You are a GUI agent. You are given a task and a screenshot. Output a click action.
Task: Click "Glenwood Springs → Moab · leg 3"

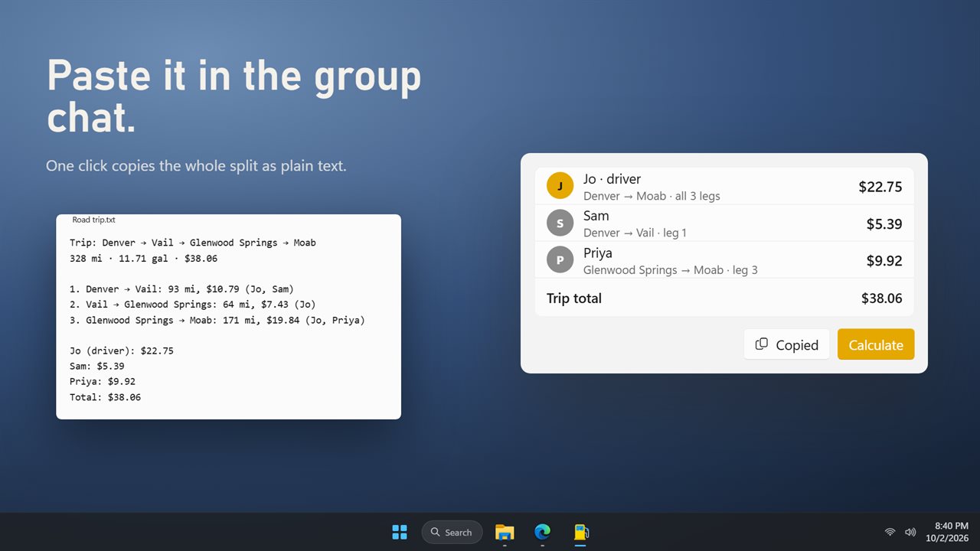pos(670,269)
